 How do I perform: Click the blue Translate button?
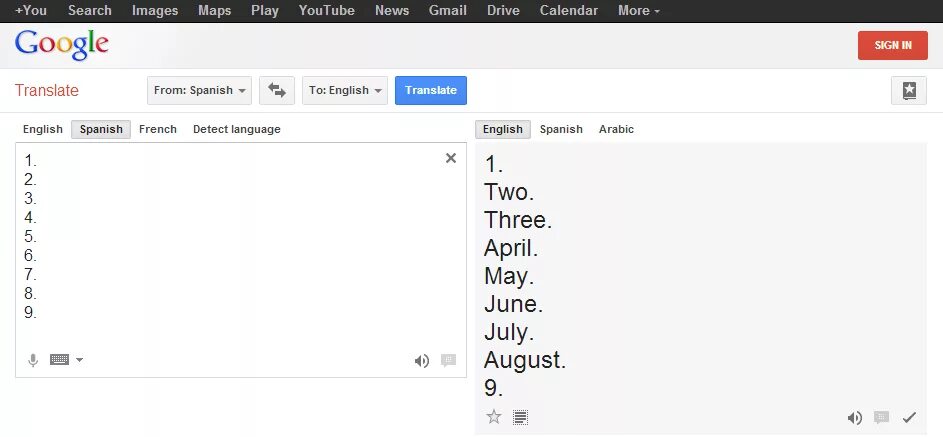[x=431, y=90]
